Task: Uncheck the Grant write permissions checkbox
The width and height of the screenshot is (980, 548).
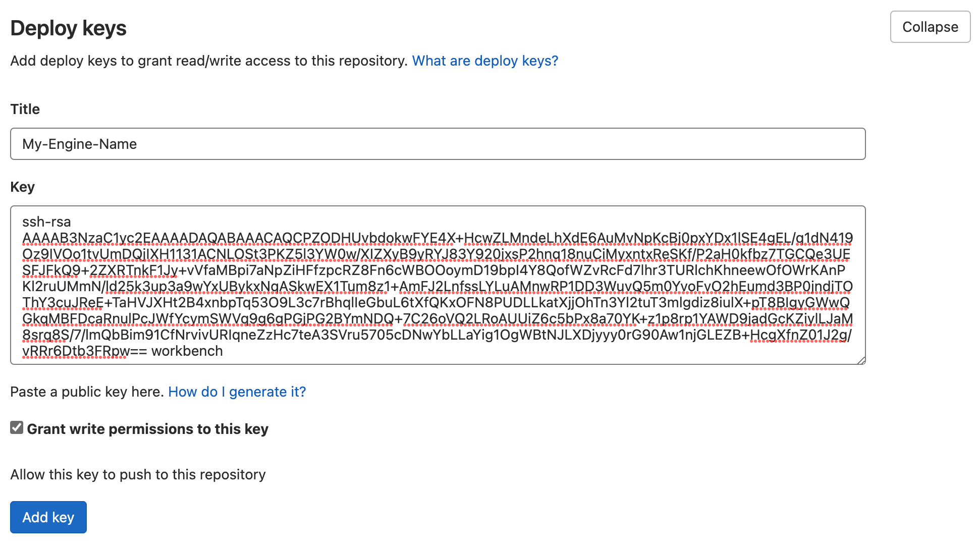Action: pyautogui.click(x=17, y=428)
